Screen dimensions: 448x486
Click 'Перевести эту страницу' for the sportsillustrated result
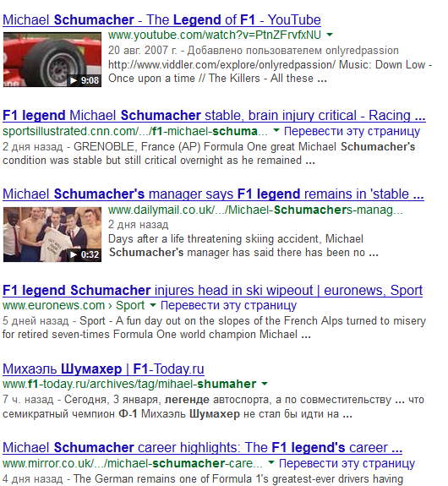coord(352,131)
